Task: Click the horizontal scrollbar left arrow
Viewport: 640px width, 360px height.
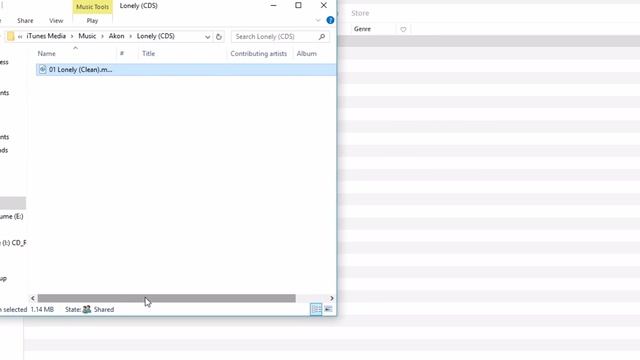Action: (33, 298)
